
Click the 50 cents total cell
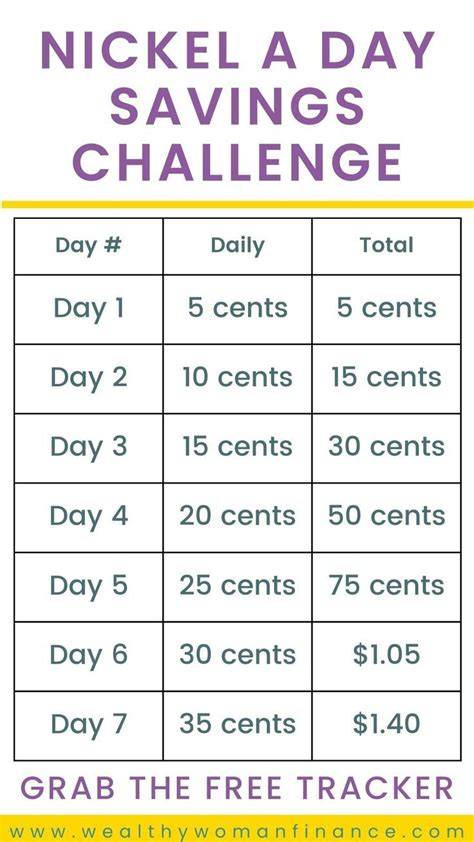pos(387,517)
